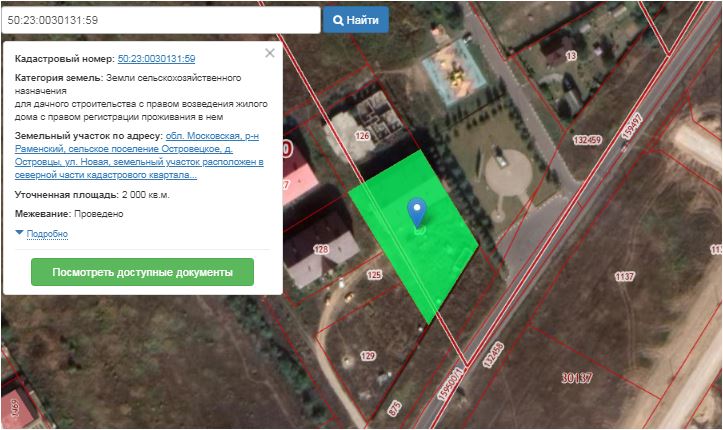This screenshot has height=430, width=723.
Task: Click the magnifier icon in the Найти button
Action: point(339,20)
